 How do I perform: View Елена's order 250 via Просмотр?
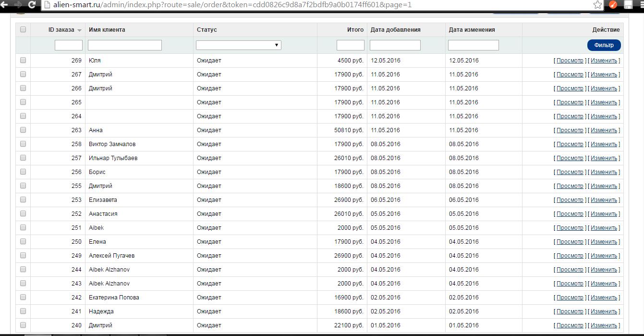pyautogui.click(x=570, y=242)
